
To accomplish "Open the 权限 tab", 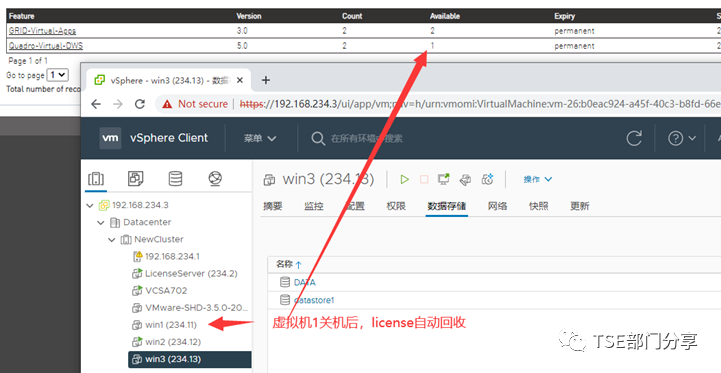I will click(x=396, y=206).
